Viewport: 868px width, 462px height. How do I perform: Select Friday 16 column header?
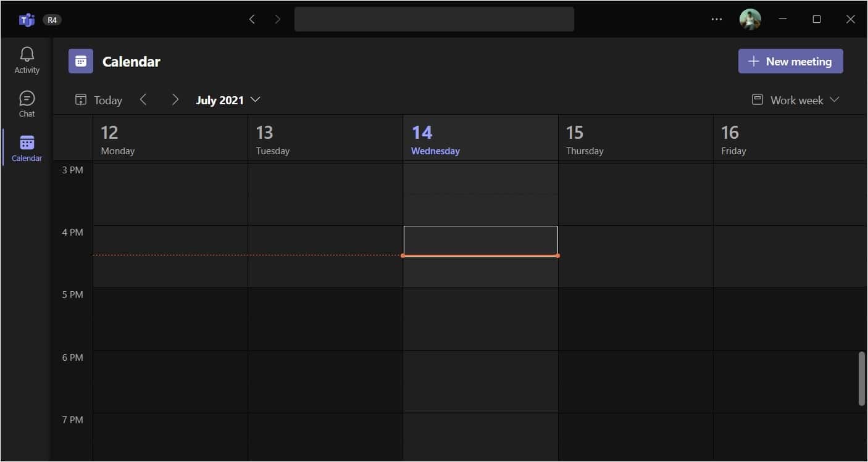click(790, 138)
